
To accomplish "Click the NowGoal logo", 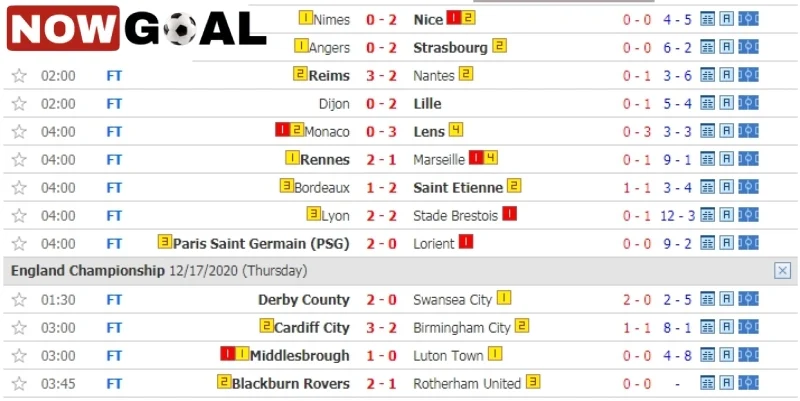I will (137, 29).
